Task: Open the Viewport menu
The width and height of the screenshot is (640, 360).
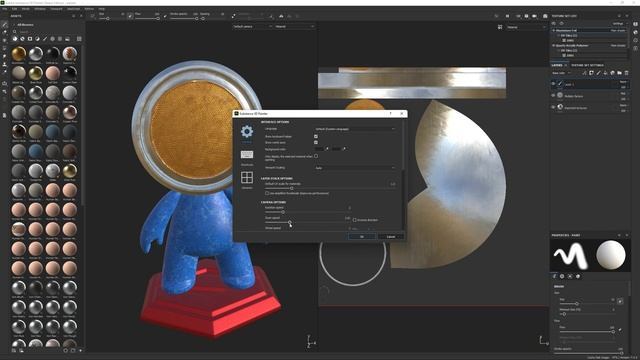Action: [56, 9]
